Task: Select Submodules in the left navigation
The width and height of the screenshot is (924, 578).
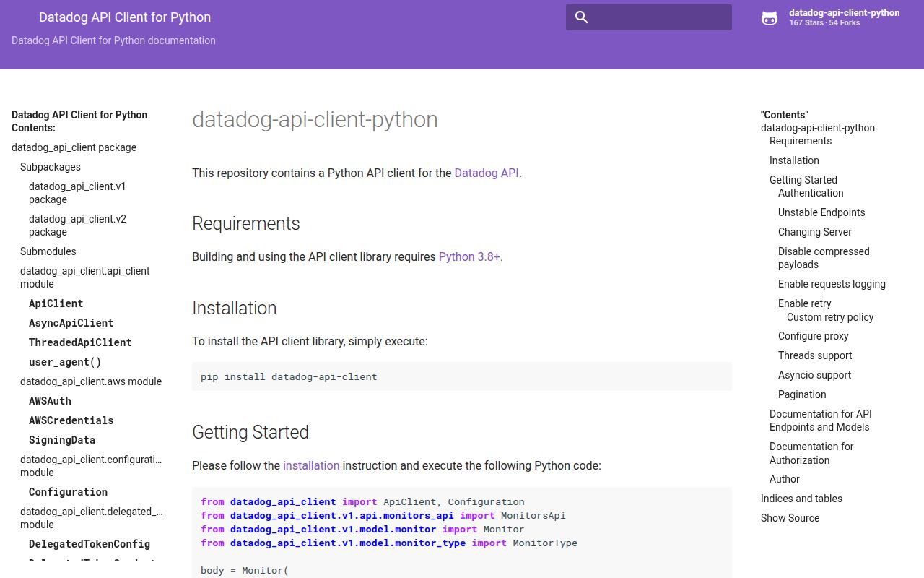Action: tap(48, 251)
